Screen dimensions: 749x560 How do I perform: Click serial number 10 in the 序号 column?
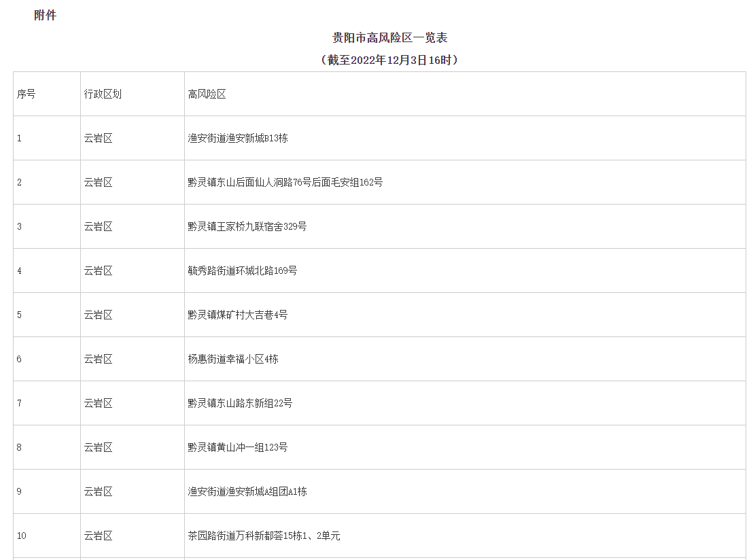click(x=22, y=536)
